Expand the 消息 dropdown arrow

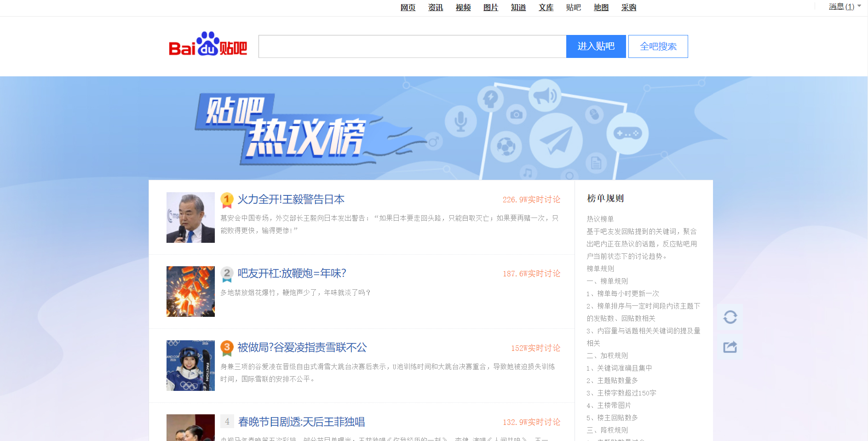859,6
